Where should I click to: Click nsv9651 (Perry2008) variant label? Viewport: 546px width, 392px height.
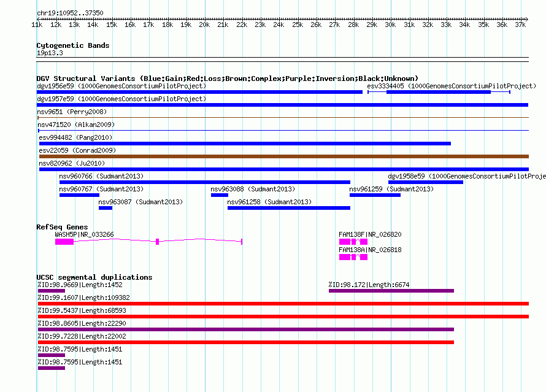(x=72, y=112)
